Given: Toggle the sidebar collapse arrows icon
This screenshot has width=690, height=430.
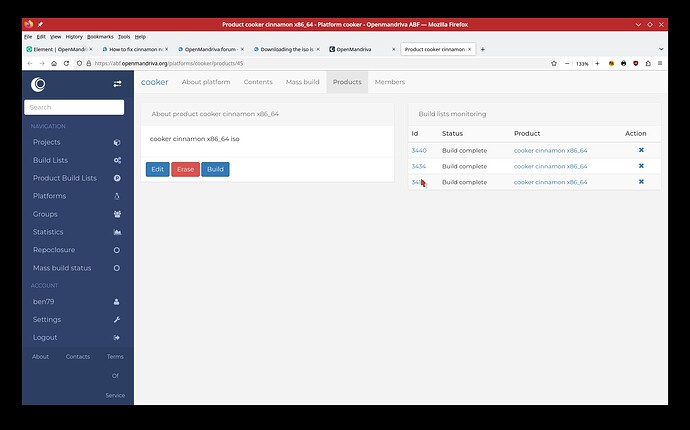Looking at the screenshot, I should coord(117,84).
